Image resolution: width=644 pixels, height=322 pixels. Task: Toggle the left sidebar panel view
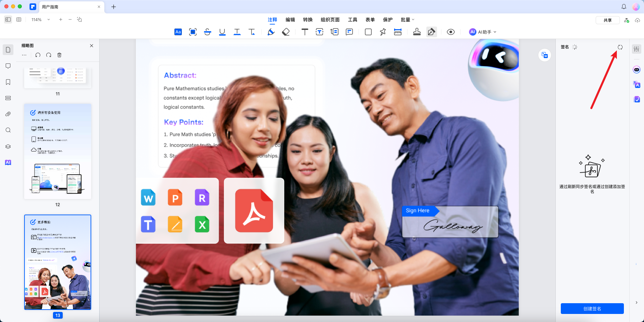[x=8, y=20]
